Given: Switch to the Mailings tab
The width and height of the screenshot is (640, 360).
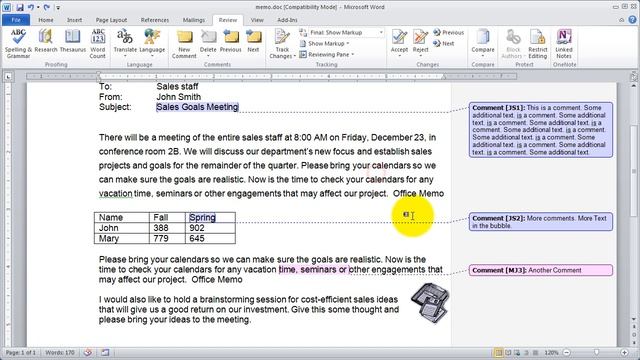Looking at the screenshot, I should 194,20.
